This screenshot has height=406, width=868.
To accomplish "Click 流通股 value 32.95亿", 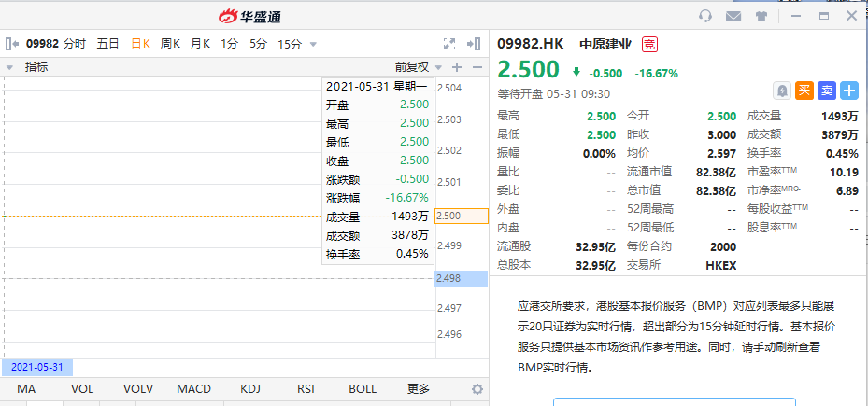I will click(x=596, y=246).
